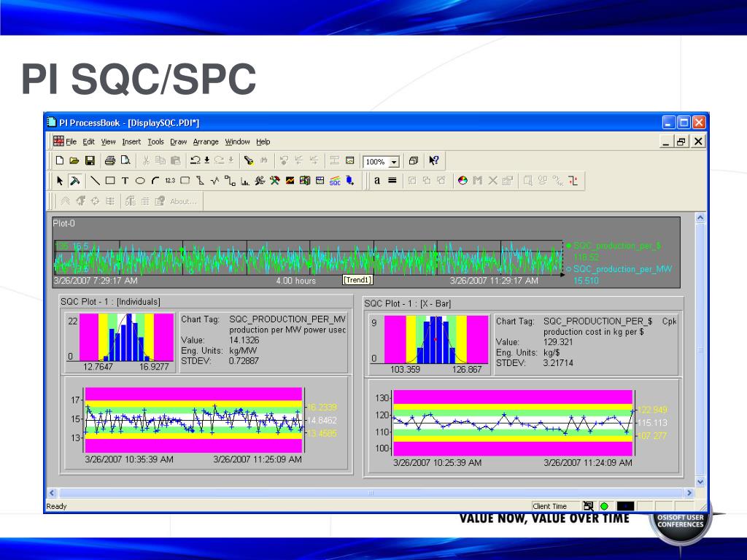Open a file with the folder icon

pyautogui.click(x=74, y=160)
